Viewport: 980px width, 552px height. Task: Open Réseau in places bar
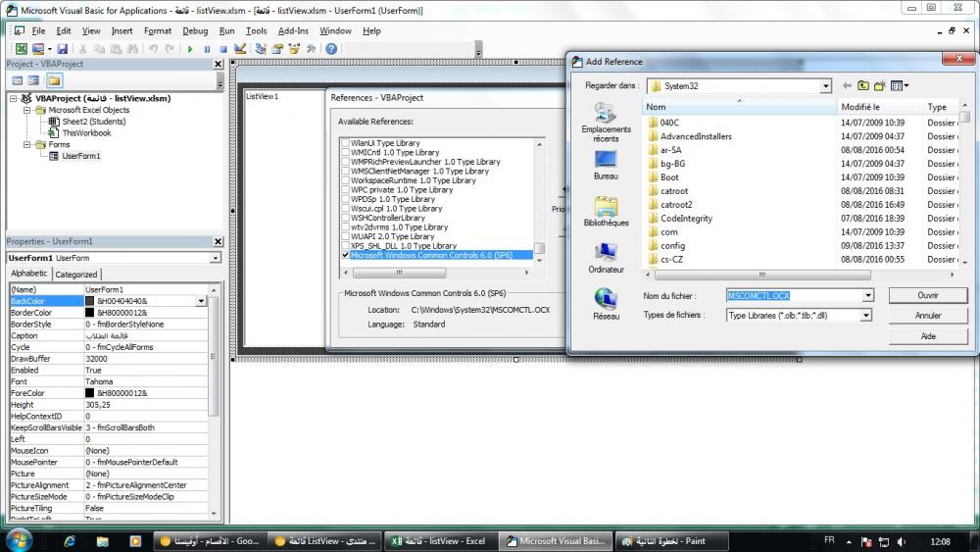[606, 305]
